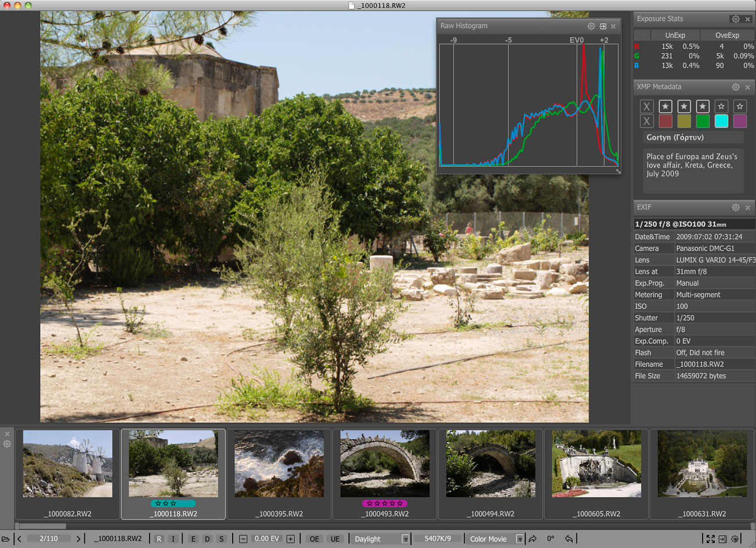
Task: Clear the star rating with X button
Action: pos(647,106)
